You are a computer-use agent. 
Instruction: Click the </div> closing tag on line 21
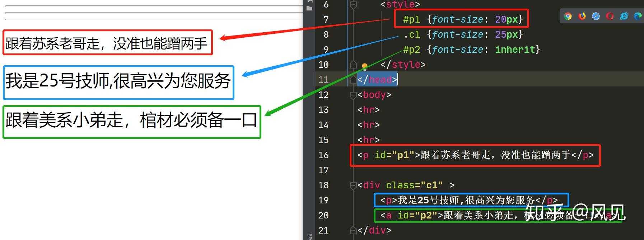(x=374, y=230)
